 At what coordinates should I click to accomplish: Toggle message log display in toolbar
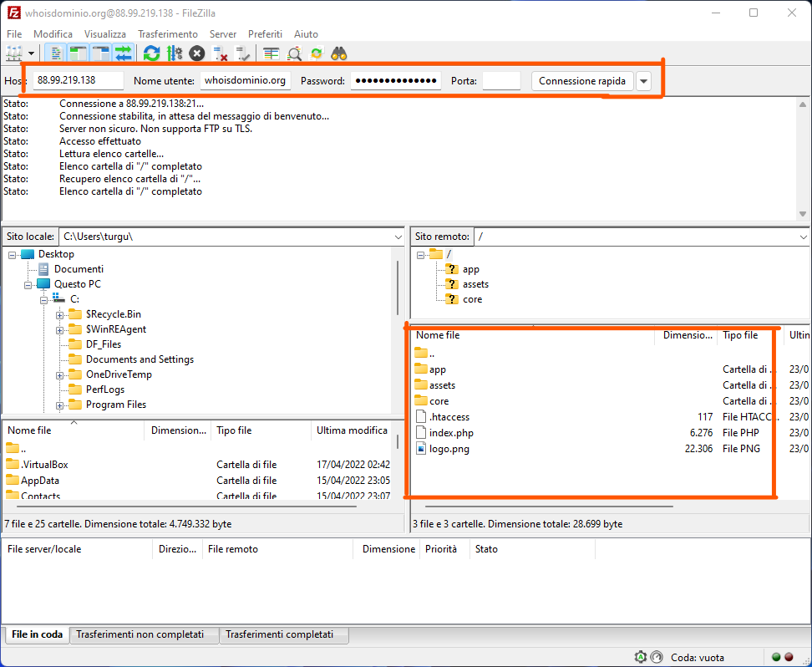[56, 53]
